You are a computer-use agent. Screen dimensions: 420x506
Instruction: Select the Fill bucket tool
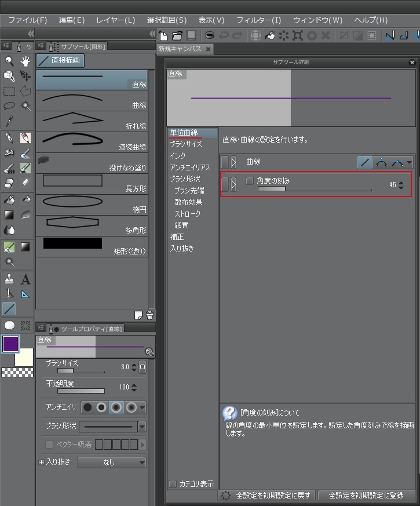click(9, 200)
